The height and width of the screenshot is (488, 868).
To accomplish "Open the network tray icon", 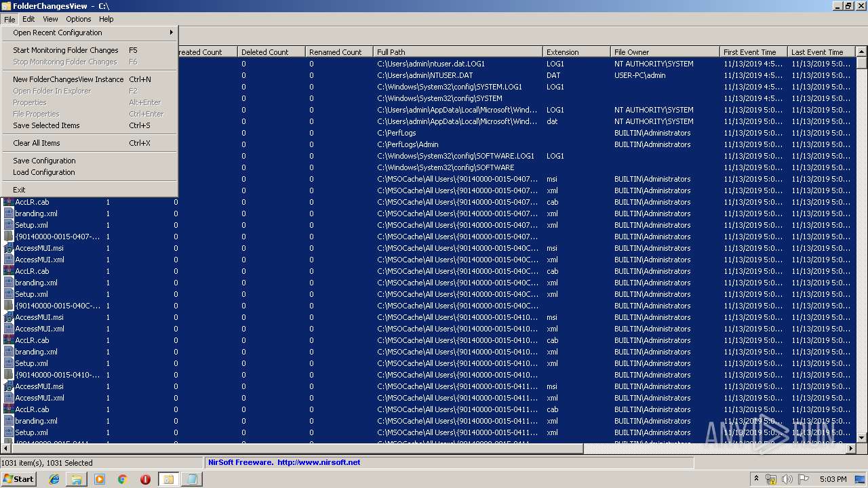I will point(771,479).
